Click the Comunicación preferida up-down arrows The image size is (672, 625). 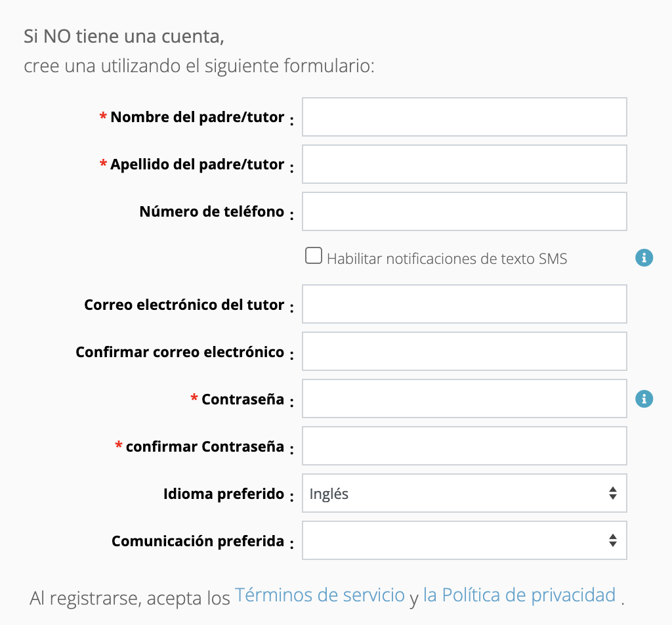[x=612, y=540]
